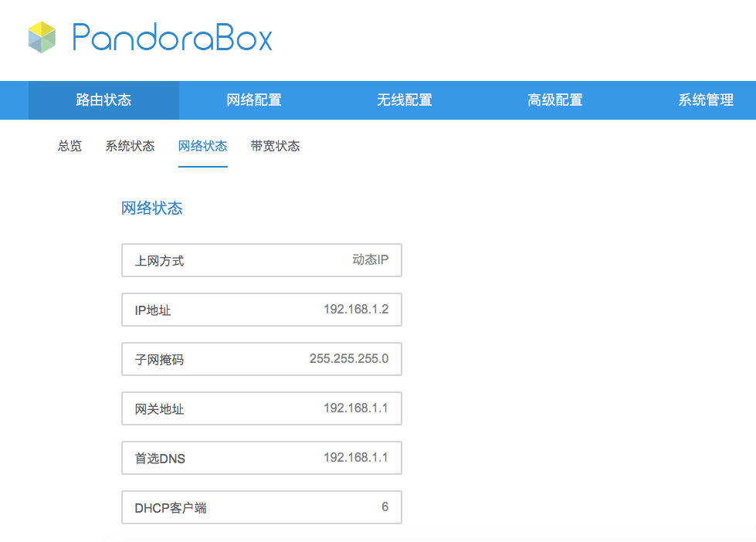Click the 首选DNS row label
Screen dimensions: 756x542
(160, 459)
